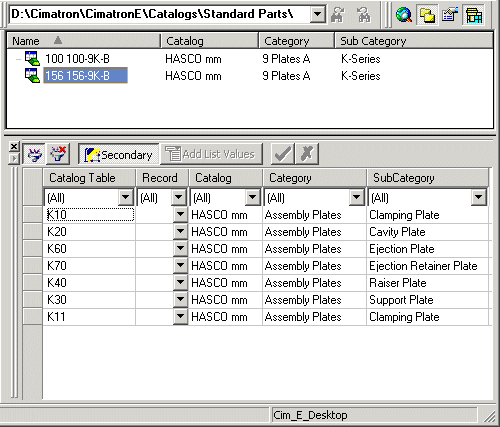Click the cancel X icon beside checkmark
The image size is (500, 427).
coord(307,154)
